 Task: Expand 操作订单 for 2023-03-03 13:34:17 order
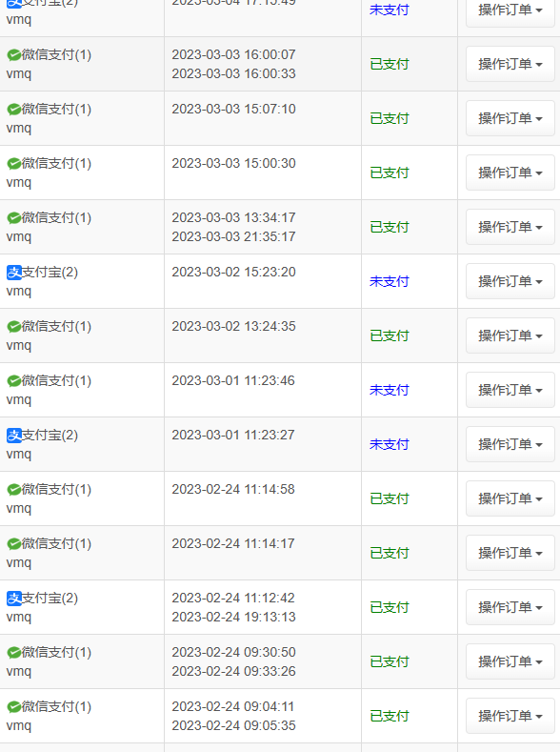(510, 227)
